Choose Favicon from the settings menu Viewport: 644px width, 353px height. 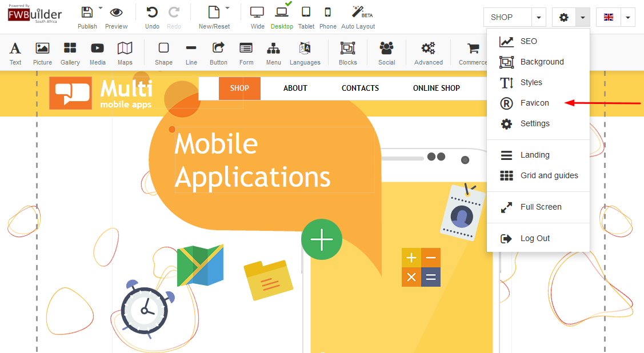point(538,103)
